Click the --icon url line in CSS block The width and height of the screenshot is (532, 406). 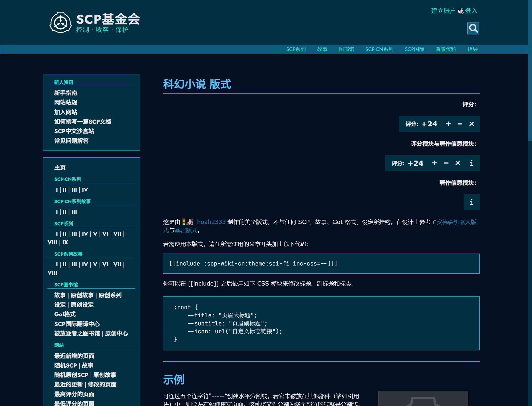[x=235, y=331]
